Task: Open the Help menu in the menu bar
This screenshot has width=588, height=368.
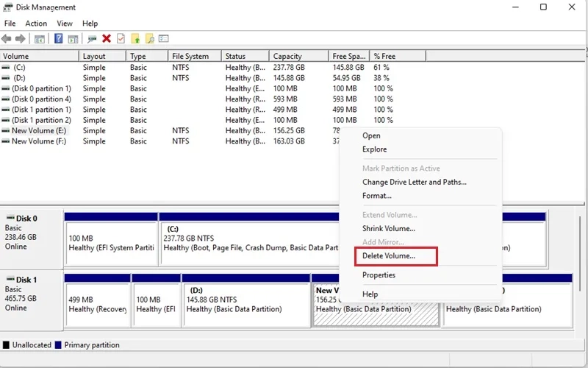Action: point(90,24)
